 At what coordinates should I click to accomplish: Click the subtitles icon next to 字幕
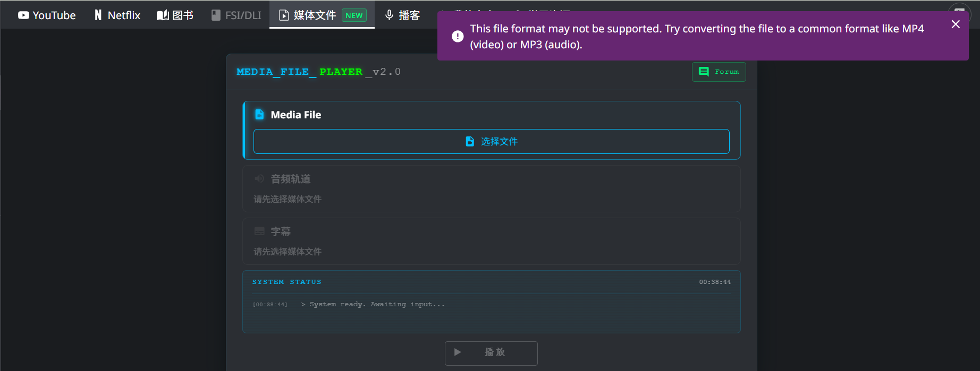pyautogui.click(x=259, y=231)
